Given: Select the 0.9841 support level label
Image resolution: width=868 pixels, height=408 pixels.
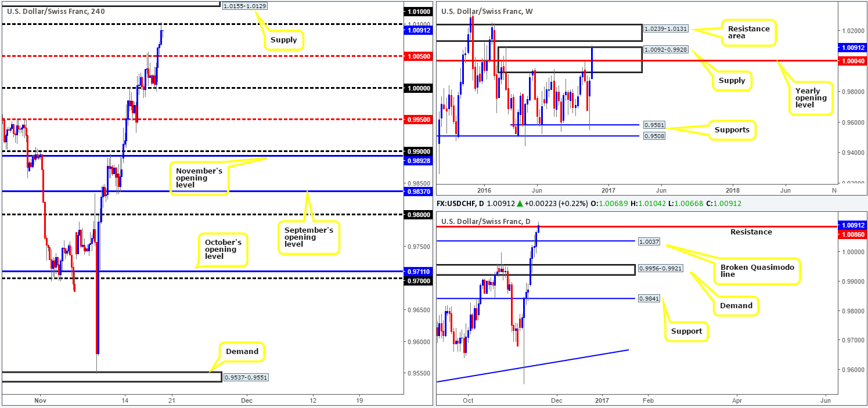Looking at the screenshot, I should [x=648, y=298].
